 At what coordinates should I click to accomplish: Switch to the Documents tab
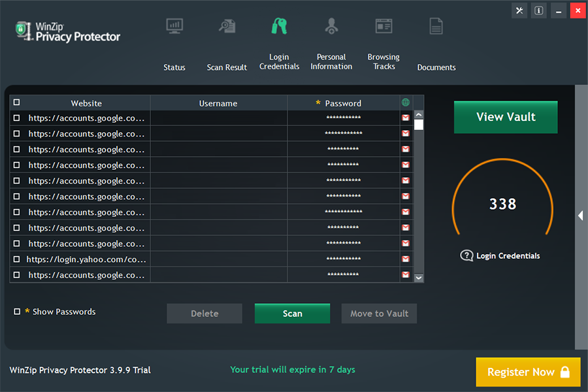point(436,67)
